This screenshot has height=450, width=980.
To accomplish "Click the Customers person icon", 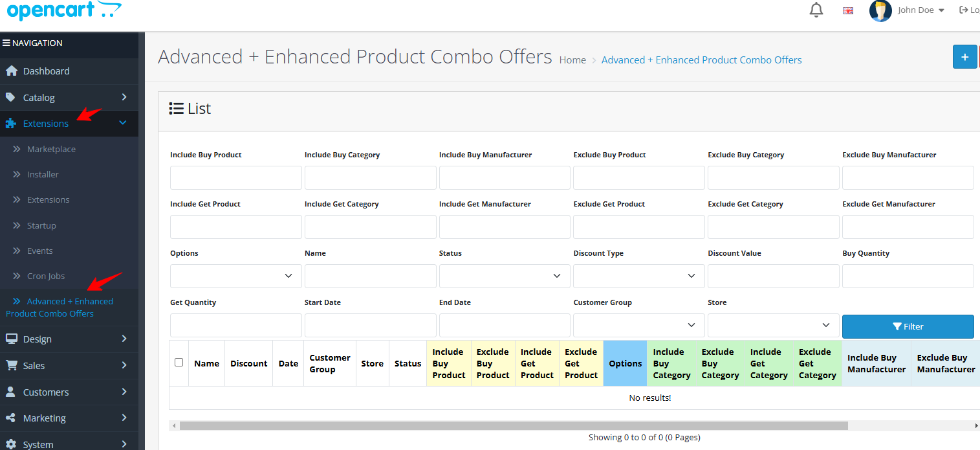I will click(10, 392).
